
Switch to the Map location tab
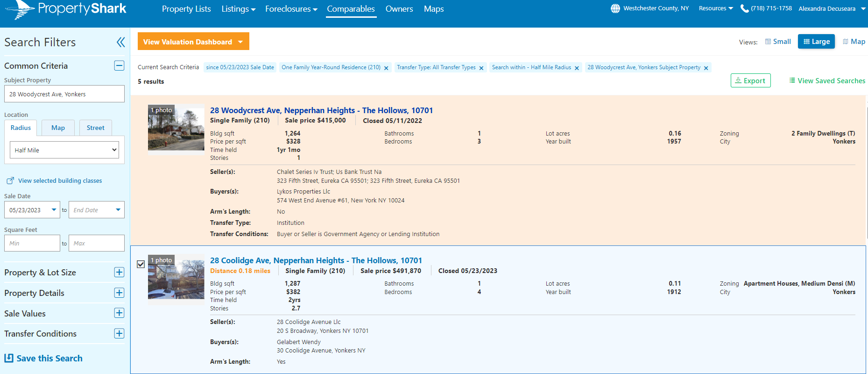58,128
